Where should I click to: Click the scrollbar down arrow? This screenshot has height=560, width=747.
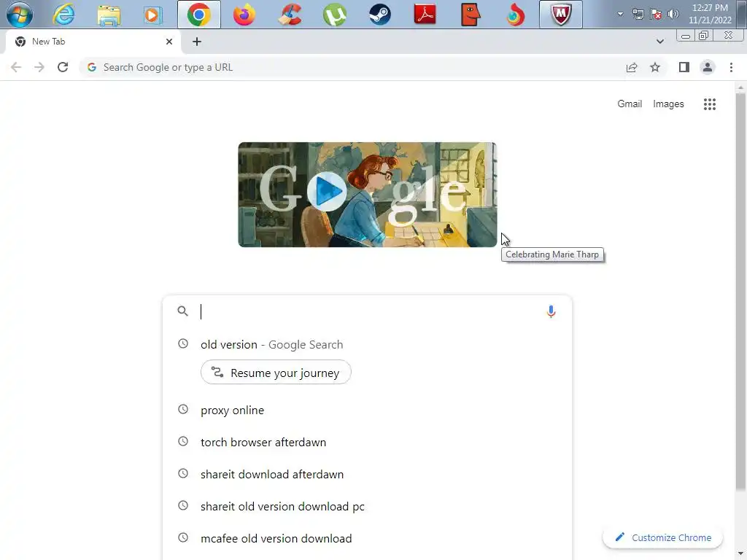[740, 554]
